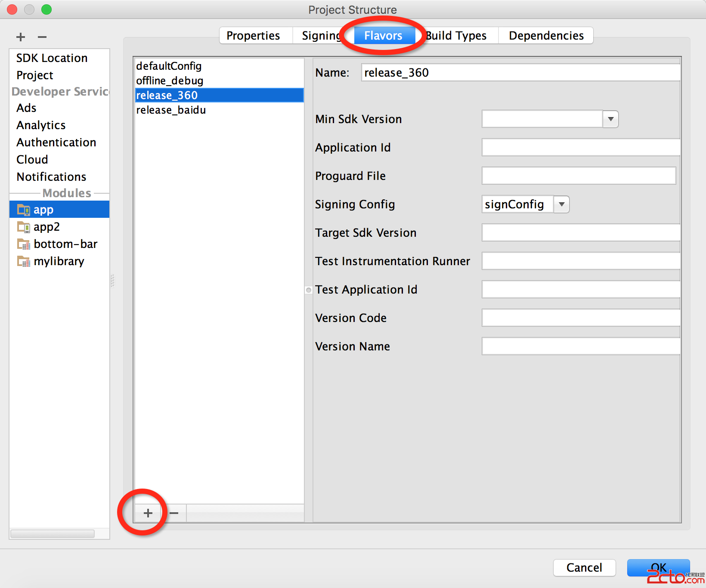Remove the selected module with the sidebar minus icon
Viewport: 706px width, 588px height.
click(x=42, y=37)
